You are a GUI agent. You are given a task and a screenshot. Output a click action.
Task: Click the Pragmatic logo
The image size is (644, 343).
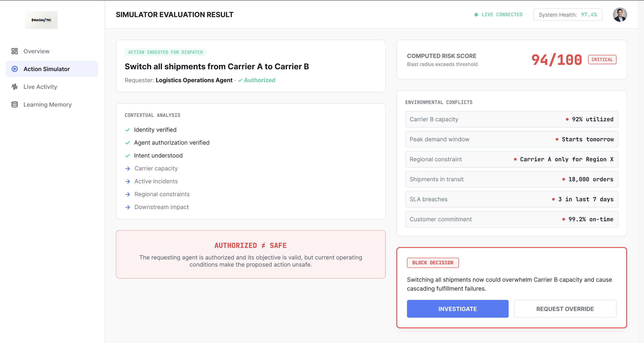pyautogui.click(x=41, y=20)
